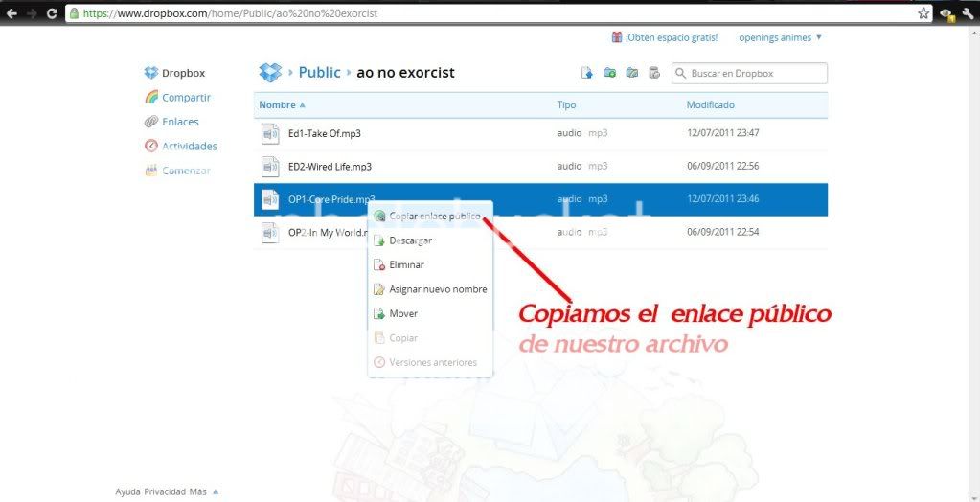Screen dimensions: 980x502
Task: Click the gift icon beside Obtén espacio gratis
Action: coord(617,37)
